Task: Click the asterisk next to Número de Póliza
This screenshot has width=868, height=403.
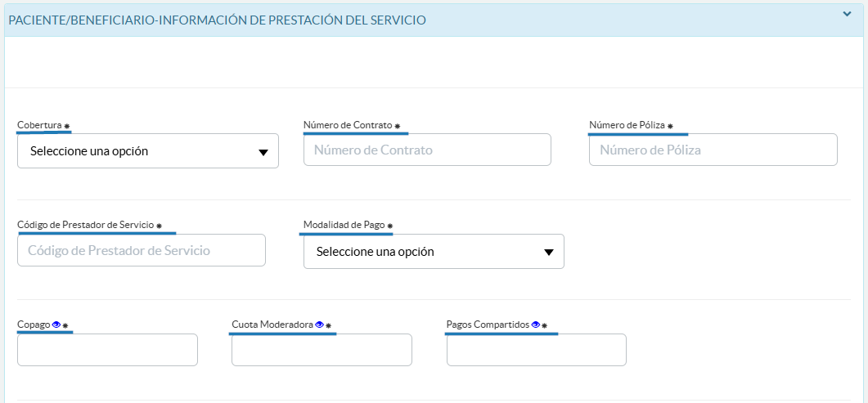Action: pyautogui.click(x=670, y=127)
